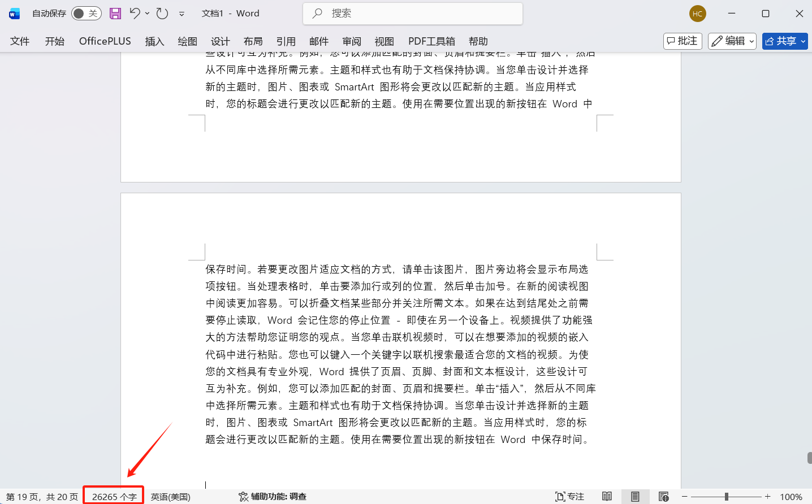812x504 pixels.
Task: Click the zoom in plus icon
Action: (767, 497)
